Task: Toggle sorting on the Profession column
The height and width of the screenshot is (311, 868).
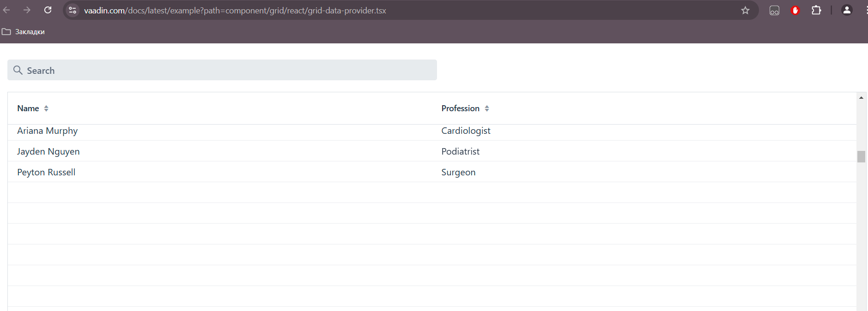Action: [x=487, y=108]
